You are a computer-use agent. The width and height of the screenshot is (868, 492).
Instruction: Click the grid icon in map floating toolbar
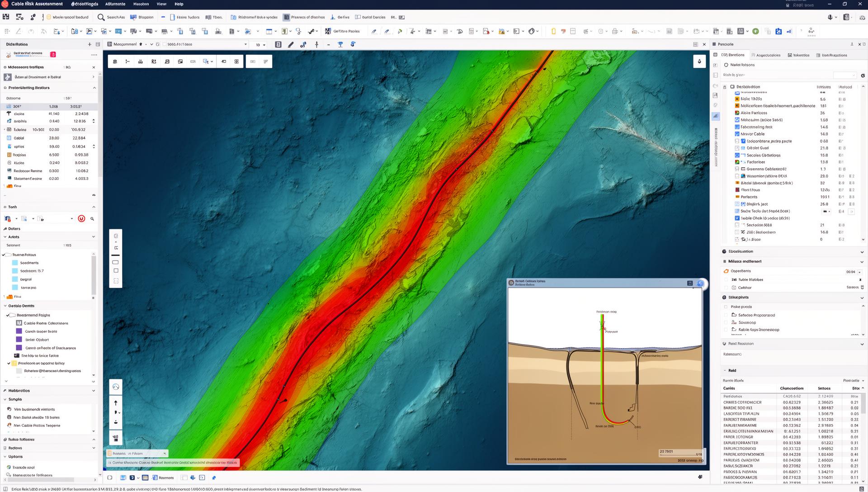[236, 61]
